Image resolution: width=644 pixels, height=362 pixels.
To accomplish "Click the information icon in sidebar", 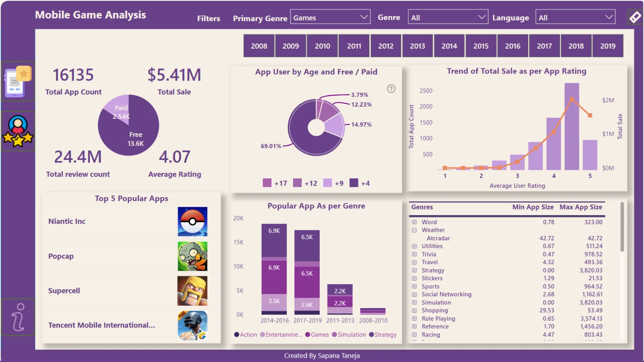I will pyautogui.click(x=18, y=317).
